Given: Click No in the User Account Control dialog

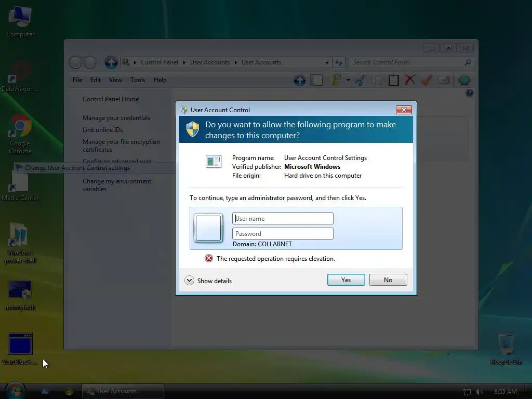Looking at the screenshot, I should pyautogui.click(x=388, y=280).
